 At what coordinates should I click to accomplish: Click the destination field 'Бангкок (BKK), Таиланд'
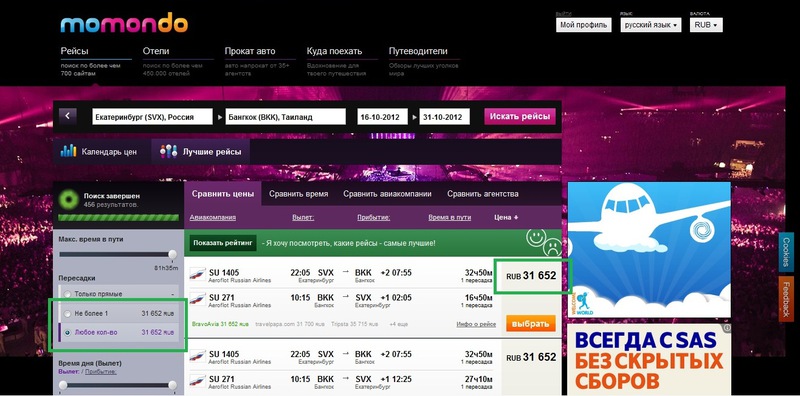click(285, 116)
